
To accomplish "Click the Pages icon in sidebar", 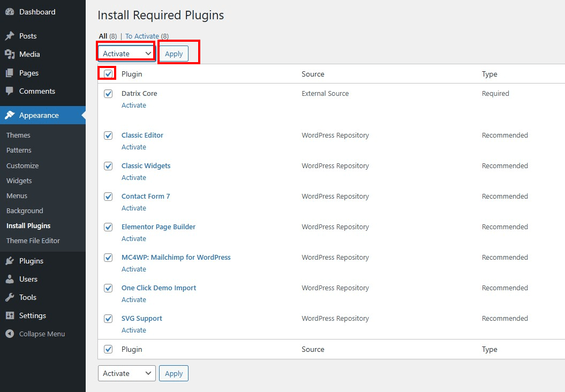I will coord(10,73).
